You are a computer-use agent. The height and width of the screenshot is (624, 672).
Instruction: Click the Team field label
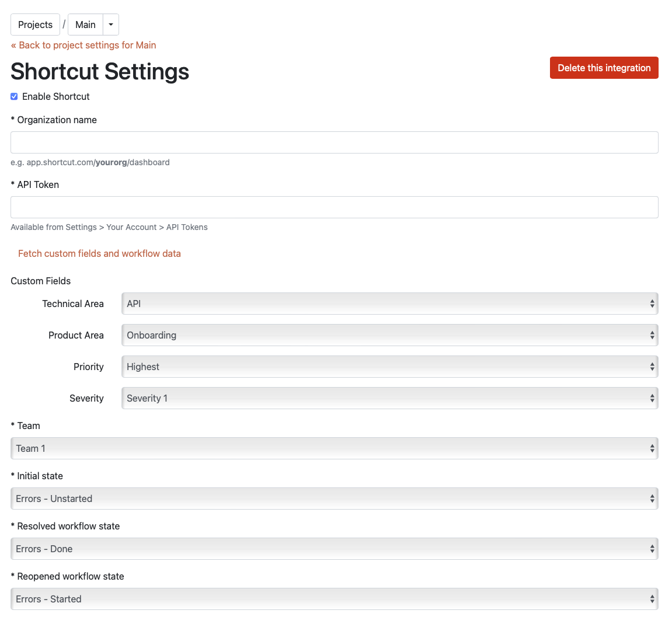point(25,426)
